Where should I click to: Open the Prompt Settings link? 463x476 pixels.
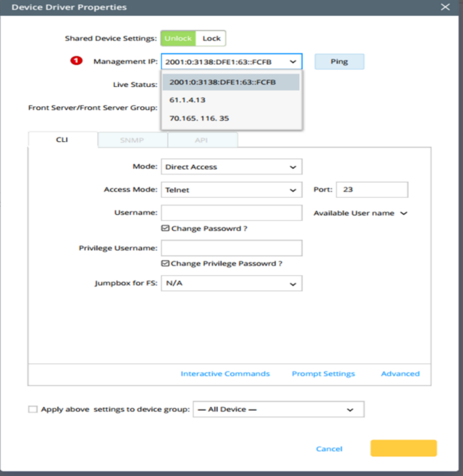tap(323, 374)
